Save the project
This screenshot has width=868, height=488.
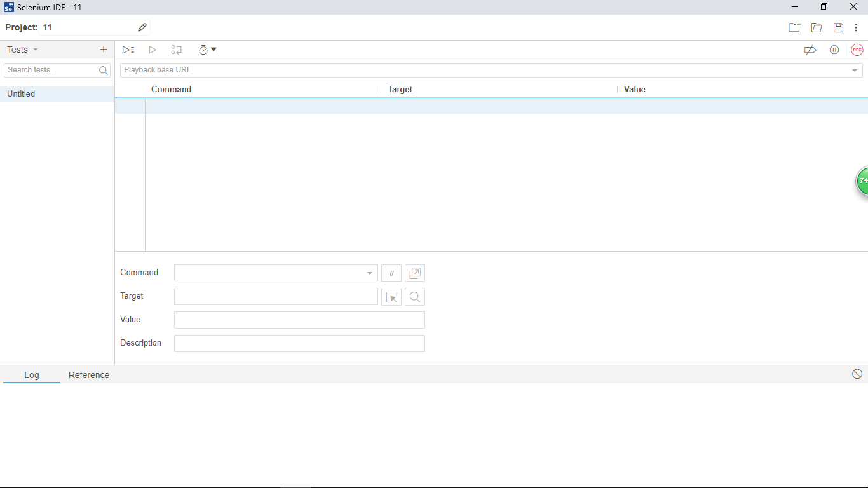pos(838,27)
